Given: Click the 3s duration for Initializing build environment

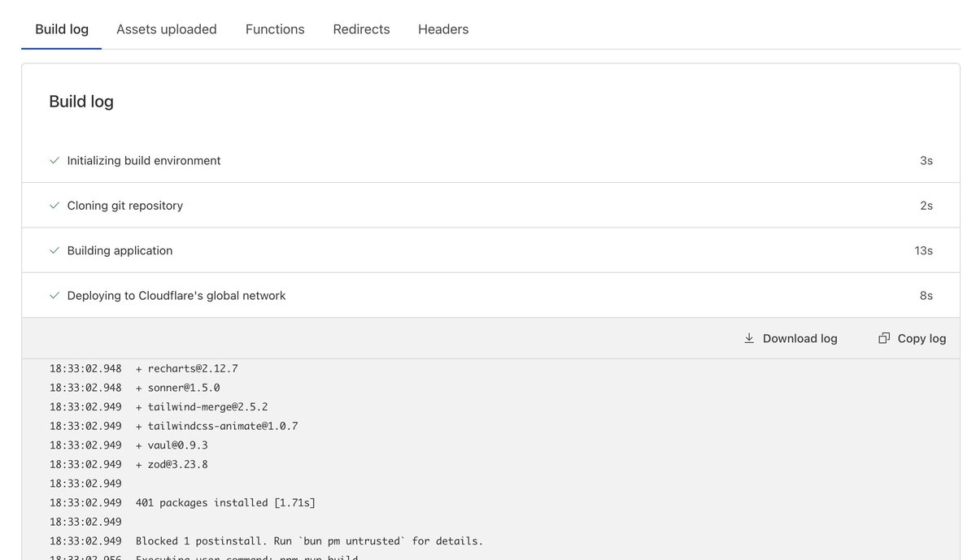Looking at the screenshot, I should (x=926, y=161).
